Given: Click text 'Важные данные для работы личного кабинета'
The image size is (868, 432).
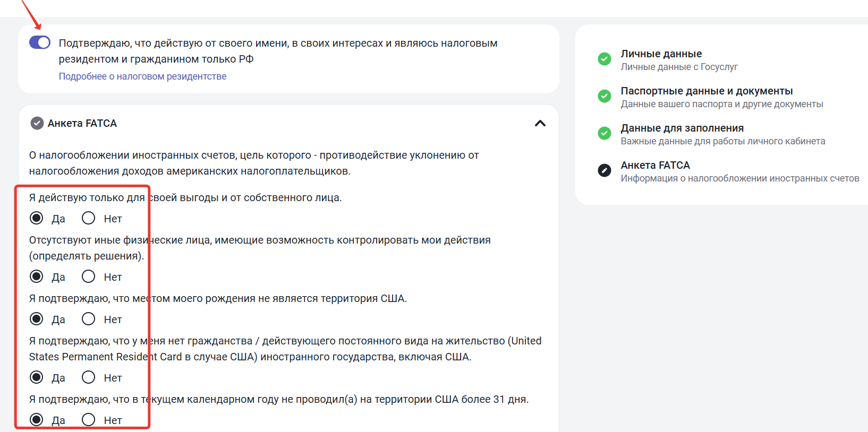Looking at the screenshot, I should click(x=723, y=141).
